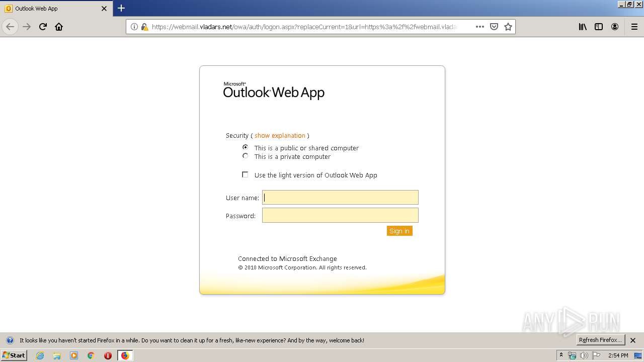The height and width of the screenshot is (362, 644).
Task: Close the Outlook Web App tab
Action: [104, 9]
